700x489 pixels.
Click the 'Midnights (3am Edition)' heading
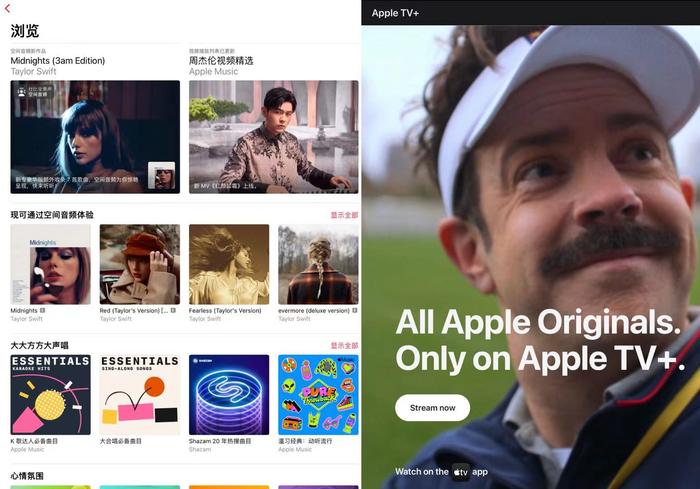(x=58, y=61)
